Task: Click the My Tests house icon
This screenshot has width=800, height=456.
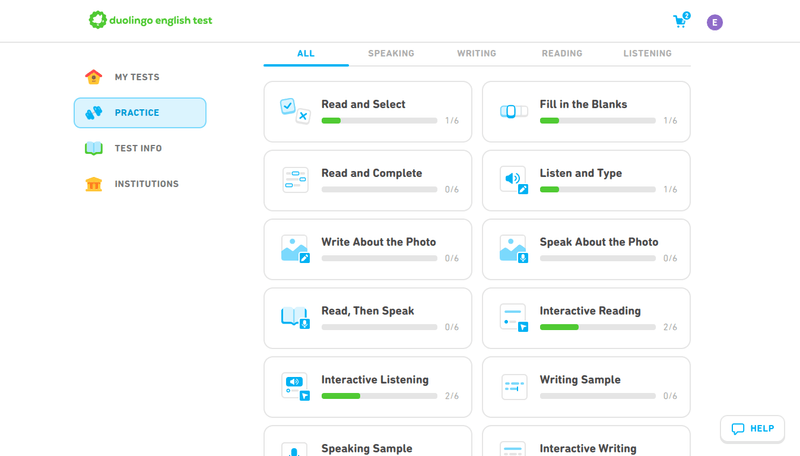Action: tap(93, 77)
